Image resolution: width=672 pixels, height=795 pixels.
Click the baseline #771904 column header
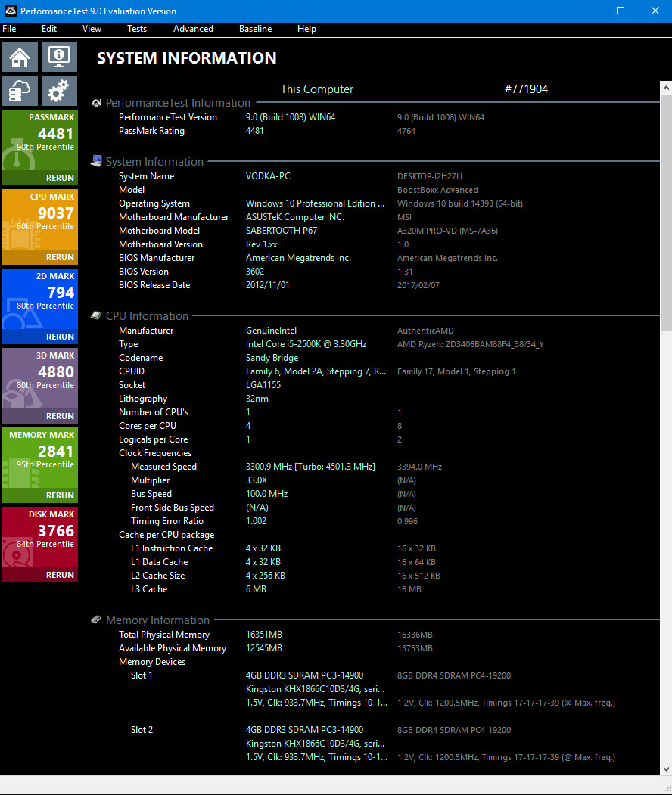(526, 89)
